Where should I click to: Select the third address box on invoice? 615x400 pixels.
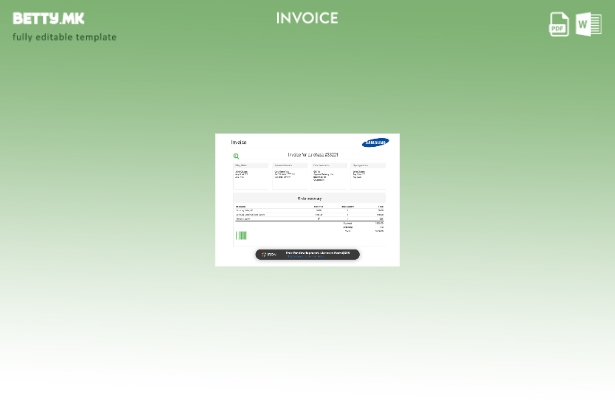[x=329, y=174]
